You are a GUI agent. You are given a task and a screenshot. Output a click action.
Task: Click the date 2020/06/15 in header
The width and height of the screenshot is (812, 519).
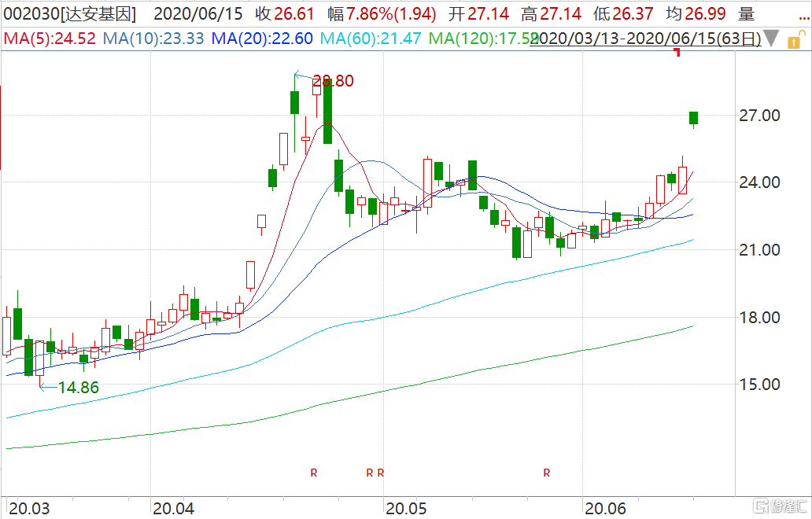pyautogui.click(x=198, y=13)
